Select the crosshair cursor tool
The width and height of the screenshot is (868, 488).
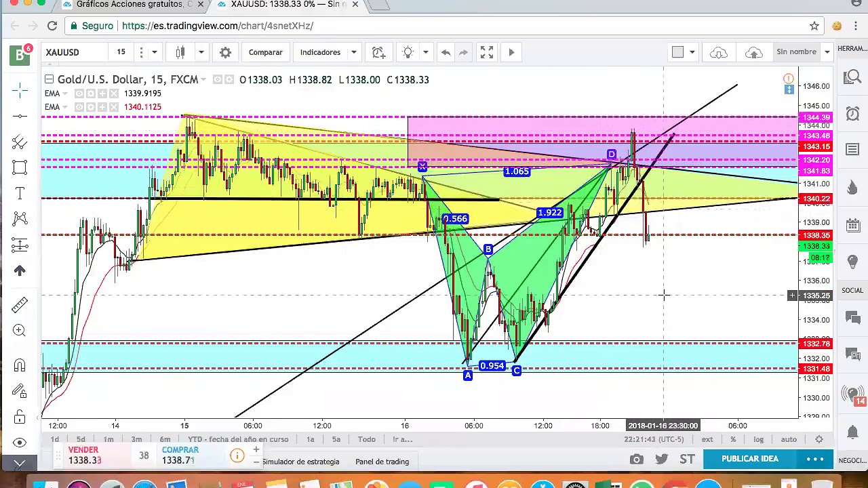tap(20, 90)
